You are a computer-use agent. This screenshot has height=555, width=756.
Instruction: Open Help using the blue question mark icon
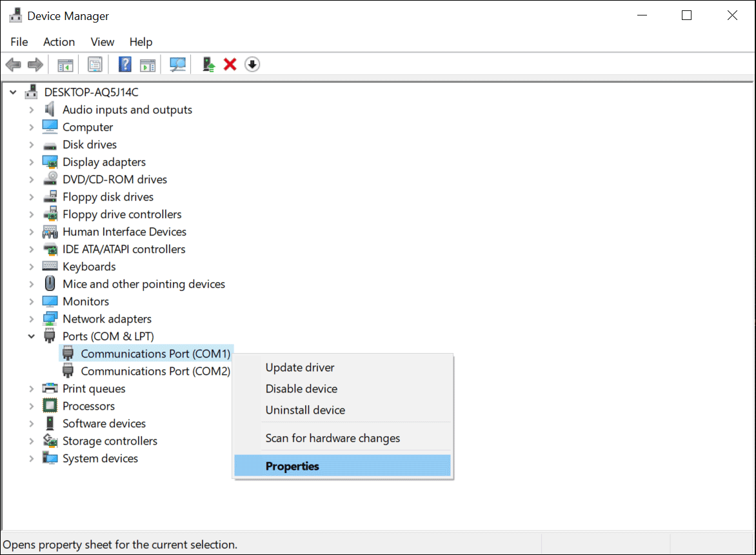coord(124,64)
